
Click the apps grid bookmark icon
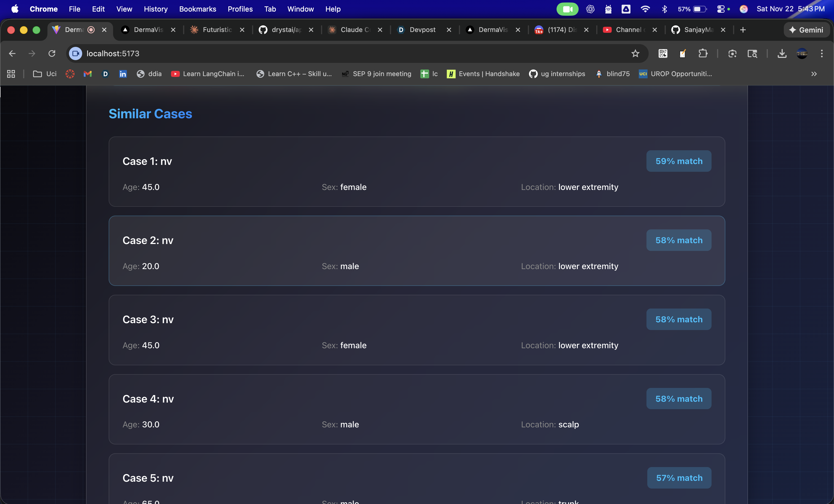(x=11, y=74)
